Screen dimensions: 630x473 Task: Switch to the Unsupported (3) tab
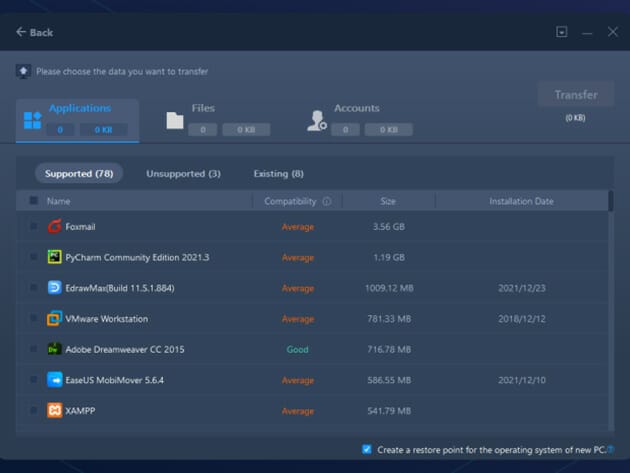(183, 174)
